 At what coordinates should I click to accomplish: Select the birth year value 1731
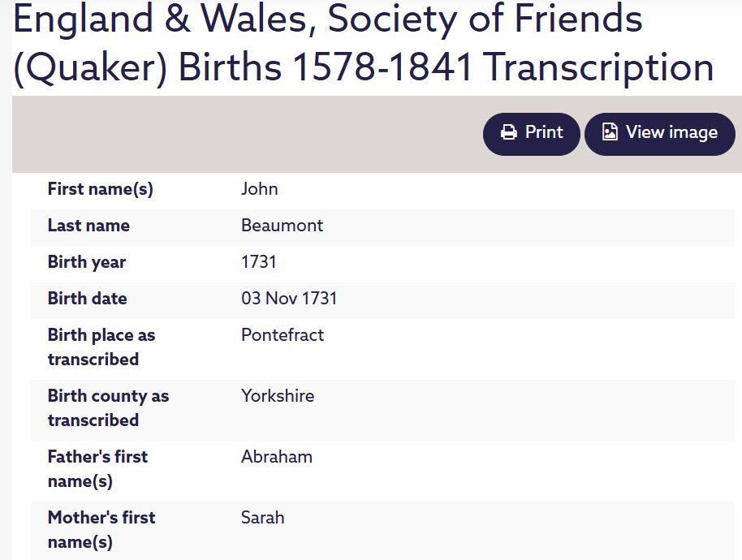click(x=259, y=262)
